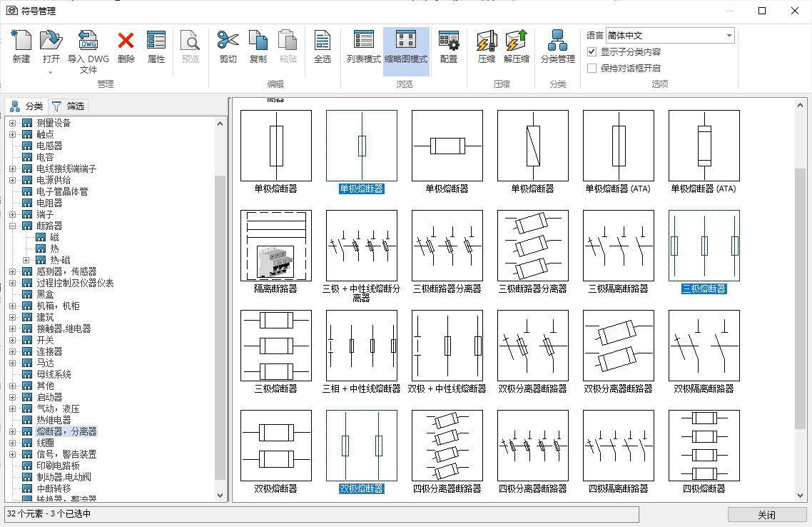Enable the 保持对话框开启 checkbox
Screen dimensions: 812x527
592,69
